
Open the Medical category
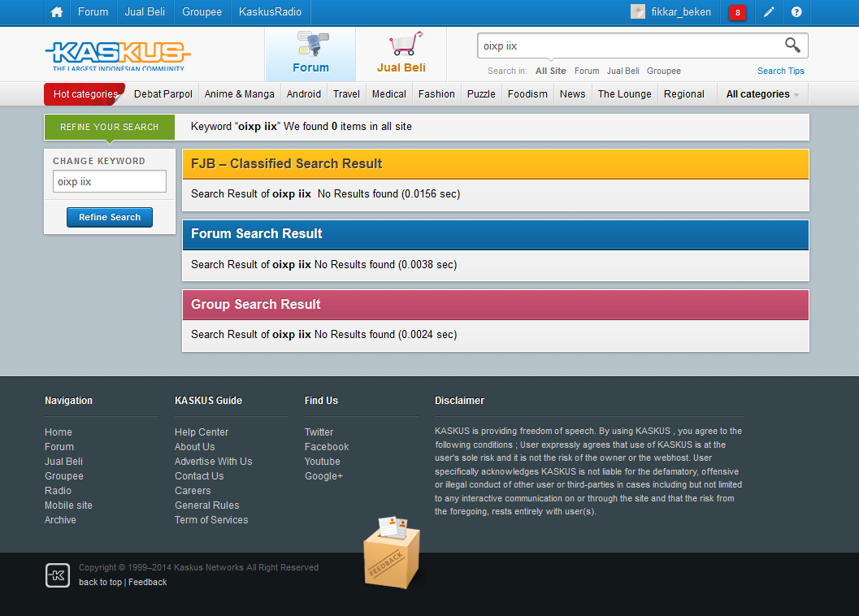pyautogui.click(x=389, y=94)
